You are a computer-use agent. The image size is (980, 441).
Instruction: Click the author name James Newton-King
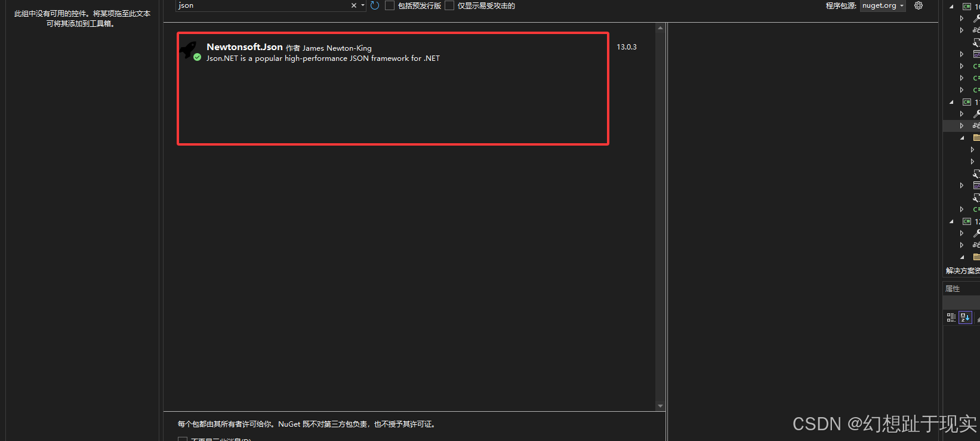337,48
